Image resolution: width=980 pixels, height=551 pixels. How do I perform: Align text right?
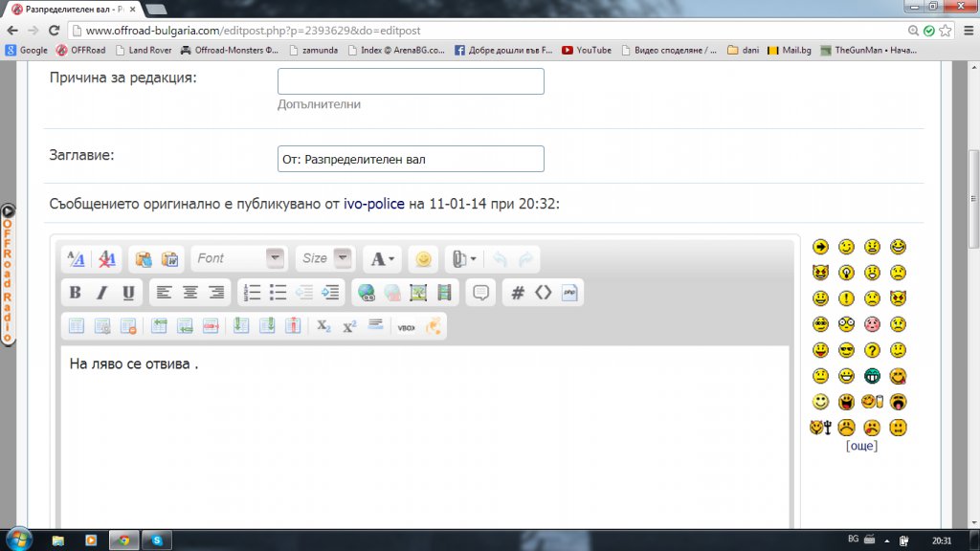click(216, 293)
